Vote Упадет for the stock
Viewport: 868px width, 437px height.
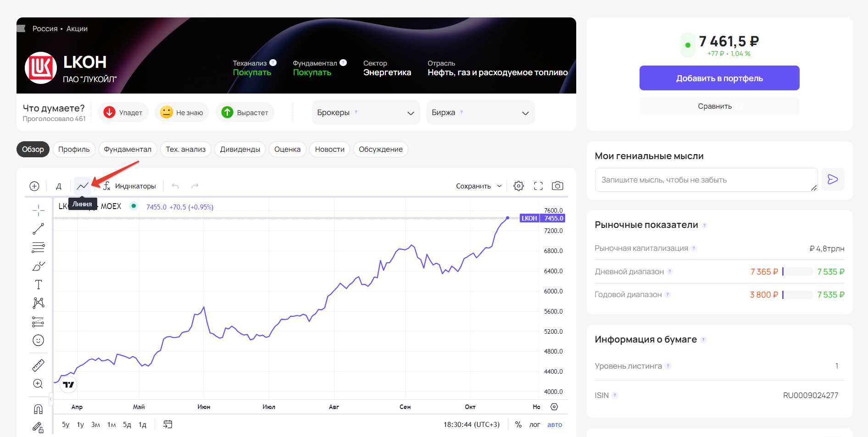pyautogui.click(x=123, y=112)
